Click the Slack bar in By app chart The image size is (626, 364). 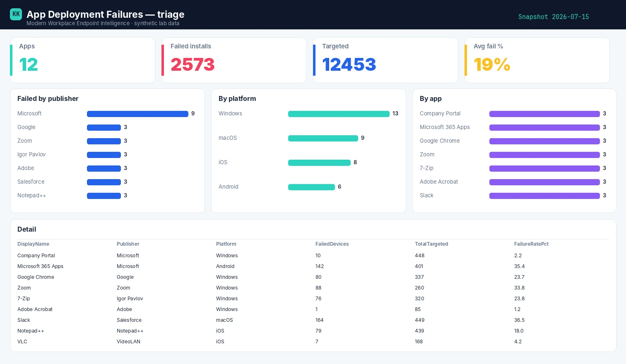pos(544,196)
